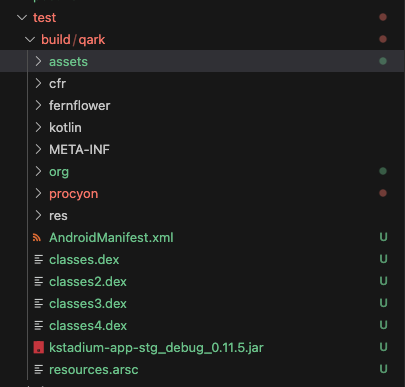Click the U badge on classes3.dex row
The height and width of the screenshot is (387, 405).
click(383, 303)
